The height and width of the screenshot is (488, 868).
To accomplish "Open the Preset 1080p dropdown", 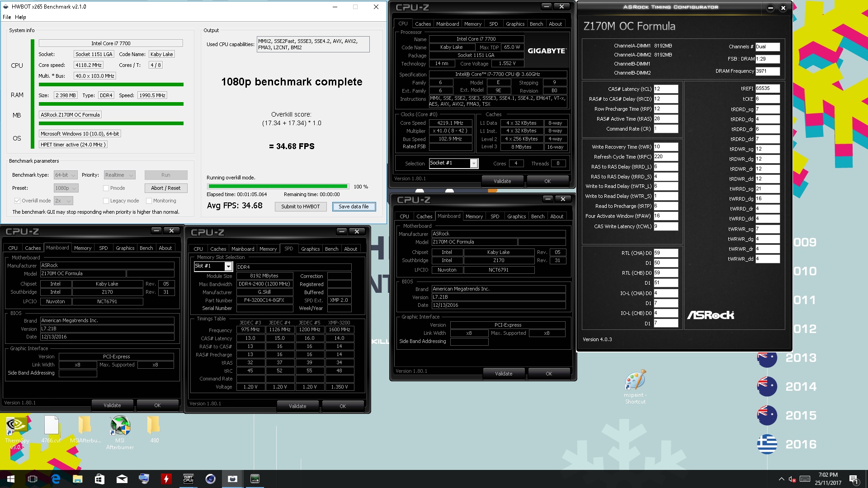I will (x=66, y=188).
